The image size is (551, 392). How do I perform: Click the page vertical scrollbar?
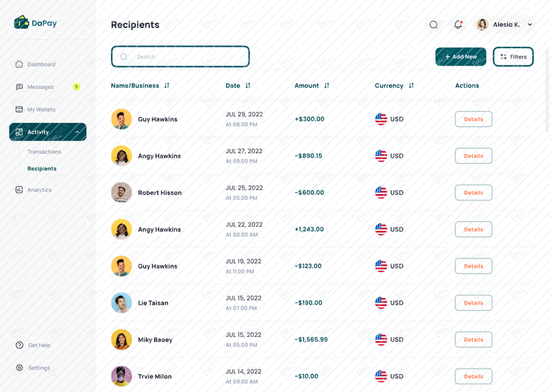(548, 91)
